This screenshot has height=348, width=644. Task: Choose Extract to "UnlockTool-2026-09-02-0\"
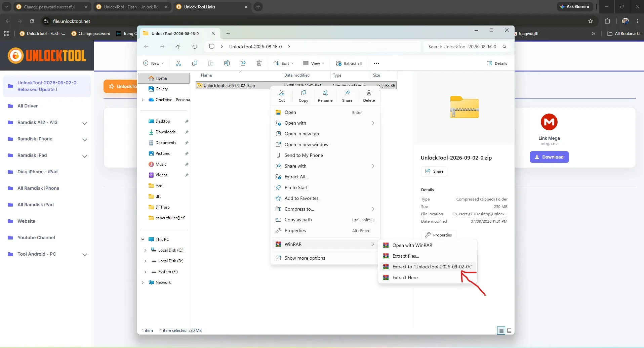[428, 267]
